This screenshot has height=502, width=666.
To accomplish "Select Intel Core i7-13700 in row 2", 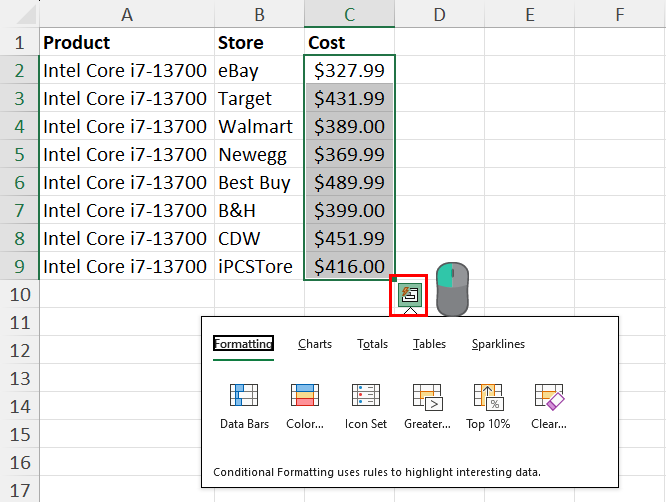I will tap(127, 71).
